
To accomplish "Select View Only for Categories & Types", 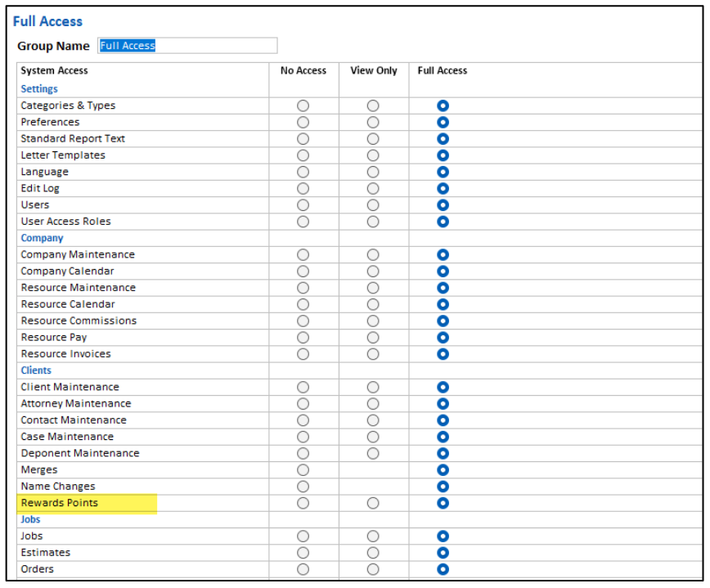I will 373,106.
